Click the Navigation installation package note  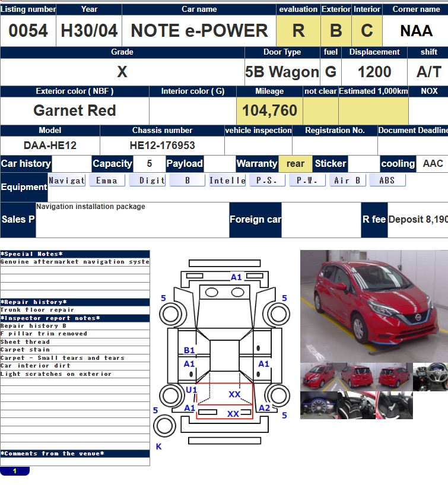point(91,207)
